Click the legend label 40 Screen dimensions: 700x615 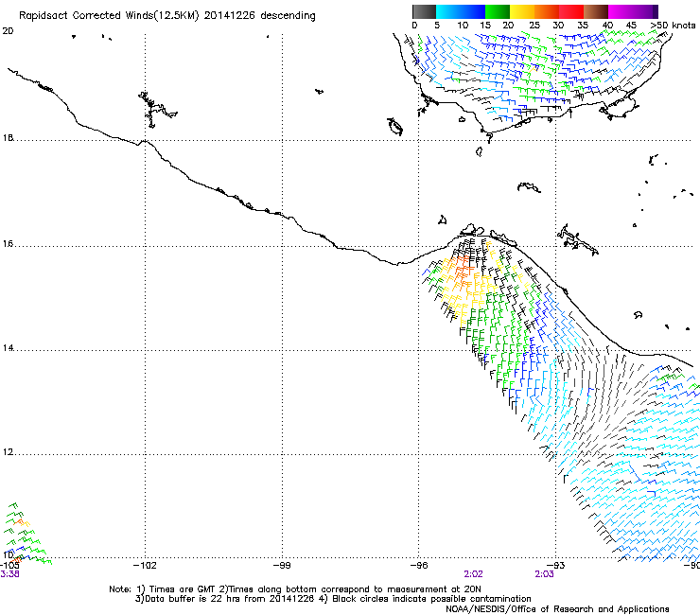[607, 25]
